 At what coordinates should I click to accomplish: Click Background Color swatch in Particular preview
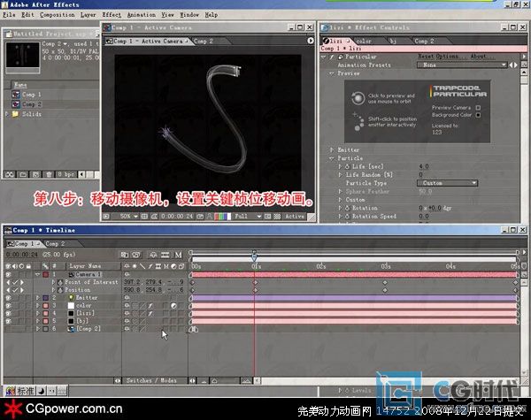tap(478, 115)
